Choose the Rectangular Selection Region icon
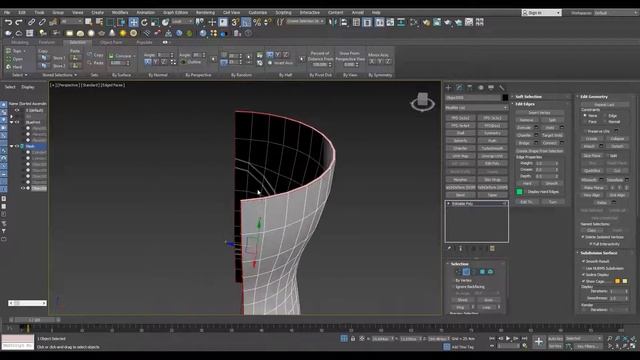Image resolution: width=640 pixels, height=360 pixels. coord(110,22)
